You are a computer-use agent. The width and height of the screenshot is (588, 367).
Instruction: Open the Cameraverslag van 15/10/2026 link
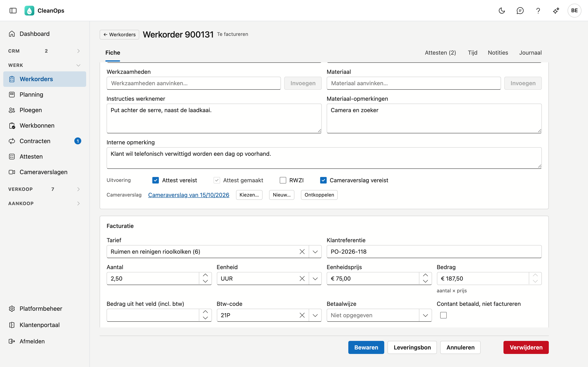pyautogui.click(x=189, y=195)
